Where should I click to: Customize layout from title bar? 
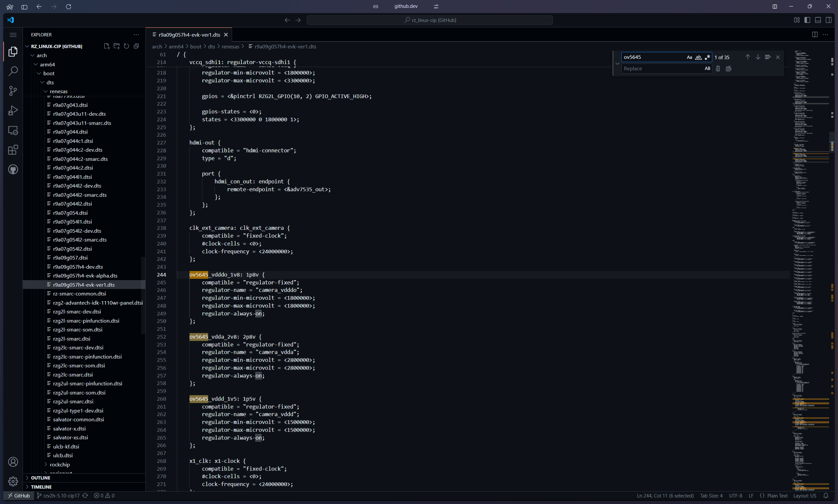[797, 20]
